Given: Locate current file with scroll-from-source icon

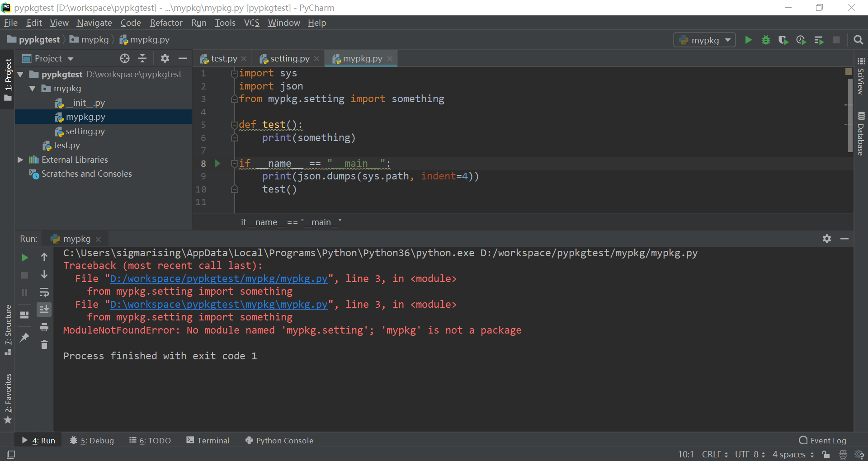Looking at the screenshot, I should [x=125, y=58].
